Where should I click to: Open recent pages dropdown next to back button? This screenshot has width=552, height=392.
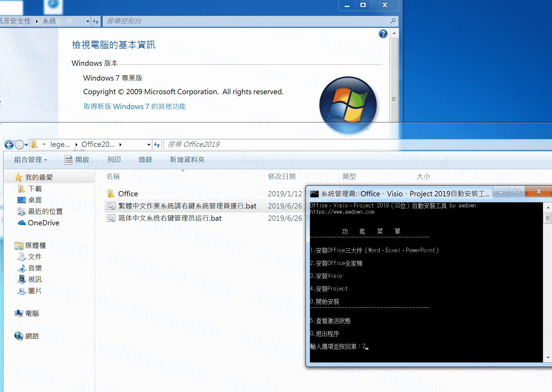tap(26, 145)
